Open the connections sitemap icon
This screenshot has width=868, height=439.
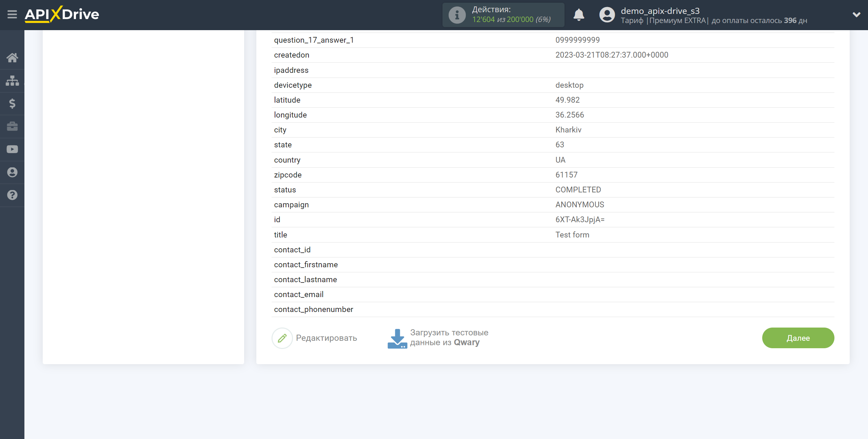point(12,81)
